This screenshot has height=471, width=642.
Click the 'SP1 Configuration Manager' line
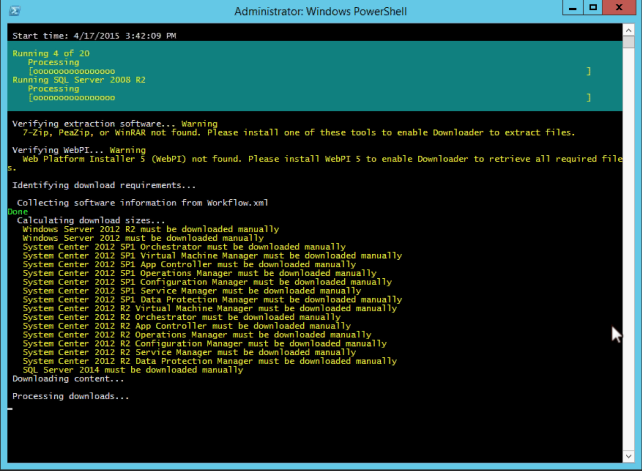pos(207,282)
